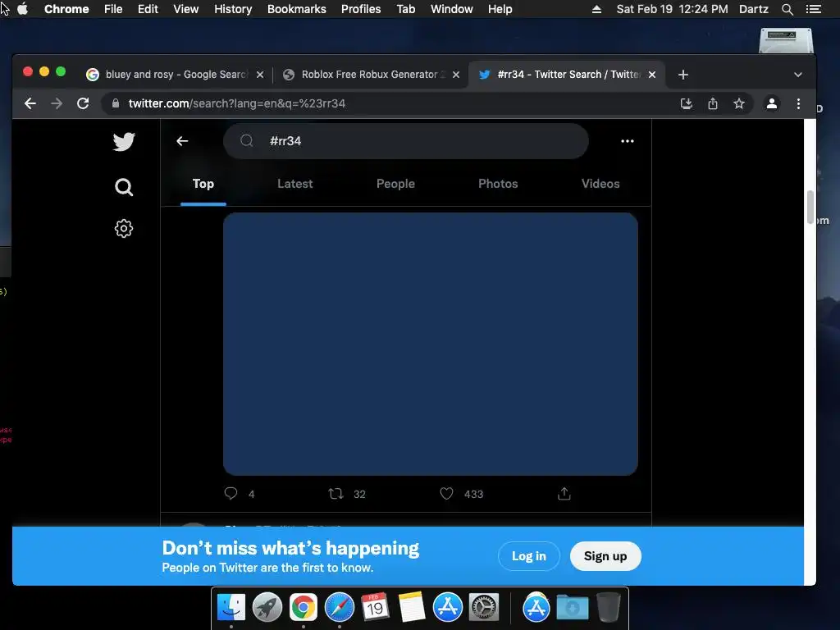
Task: Open the Chrome profile avatar
Action: (771, 103)
